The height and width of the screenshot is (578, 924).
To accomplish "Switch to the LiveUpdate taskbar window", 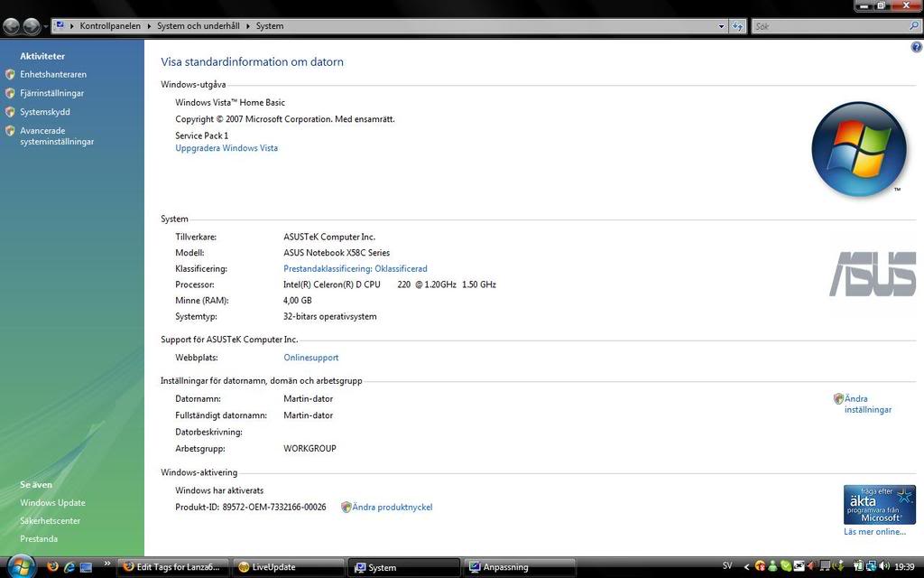I will pyautogui.click(x=289, y=567).
